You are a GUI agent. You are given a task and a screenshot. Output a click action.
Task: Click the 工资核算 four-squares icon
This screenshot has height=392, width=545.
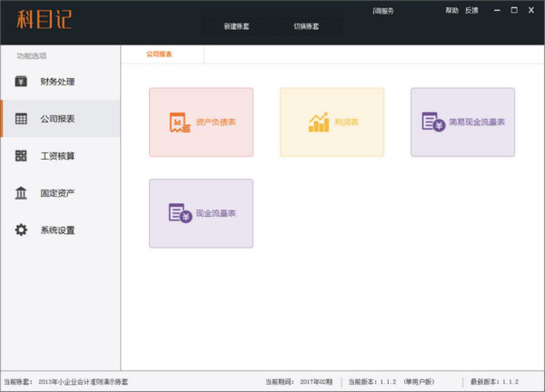(21, 156)
